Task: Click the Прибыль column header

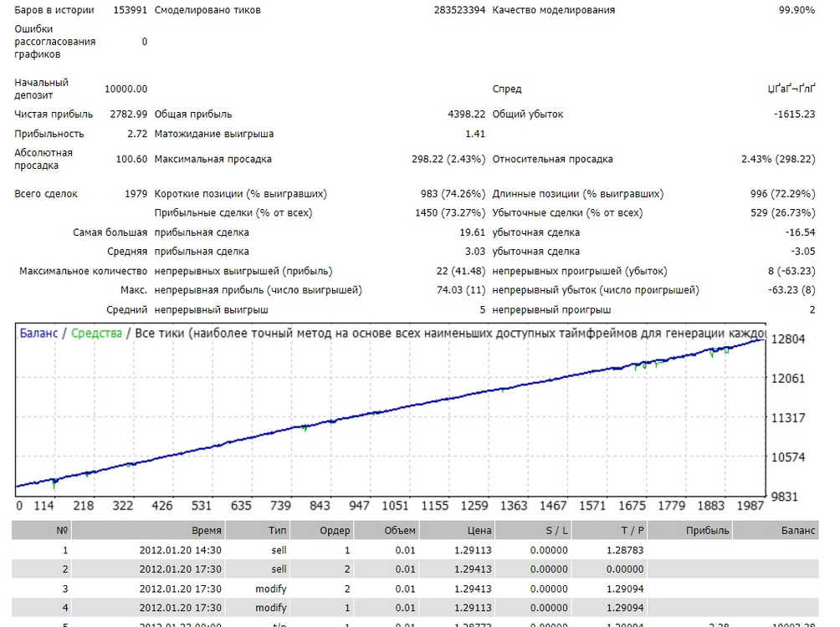Action: coord(707,530)
